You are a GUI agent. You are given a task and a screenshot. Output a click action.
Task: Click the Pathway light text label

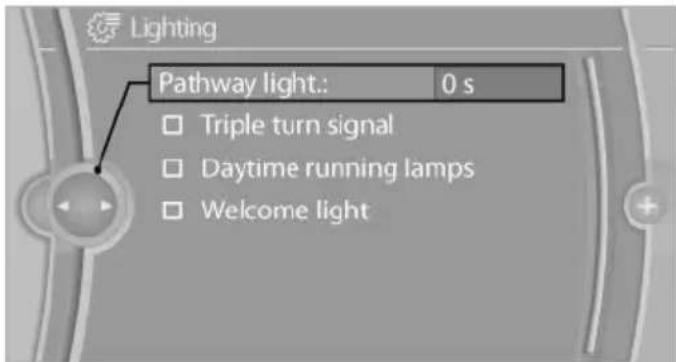pyautogui.click(x=243, y=84)
